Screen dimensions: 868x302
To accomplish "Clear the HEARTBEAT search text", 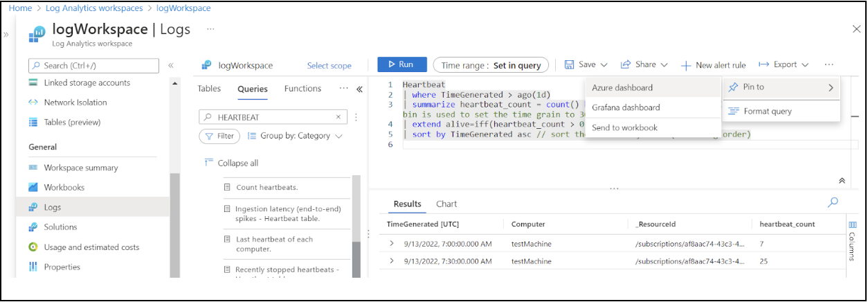I will pos(338,117).
